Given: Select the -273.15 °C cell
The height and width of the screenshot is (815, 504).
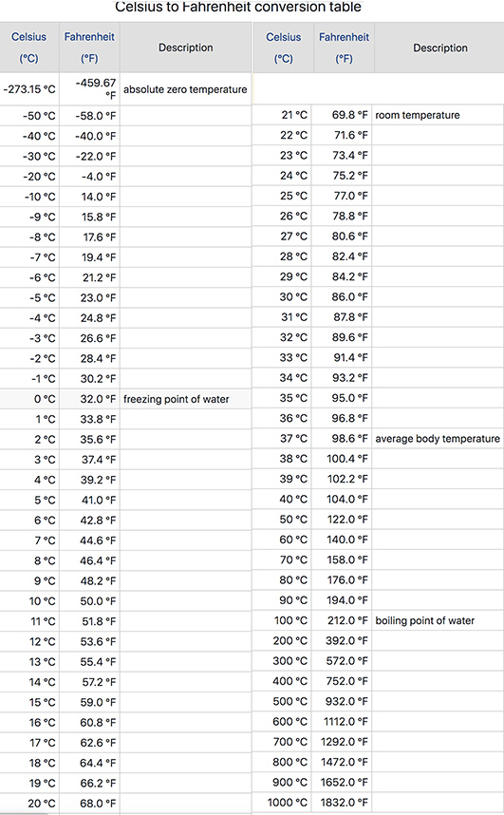Looking at the screenshot, I should tap(29, 89).
